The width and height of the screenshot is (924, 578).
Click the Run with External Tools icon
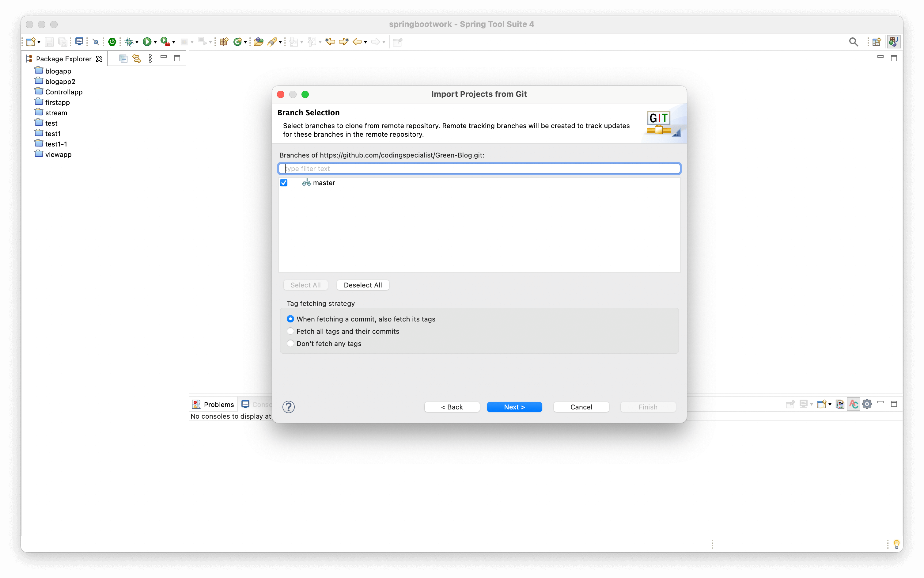(x=165, y=42)
